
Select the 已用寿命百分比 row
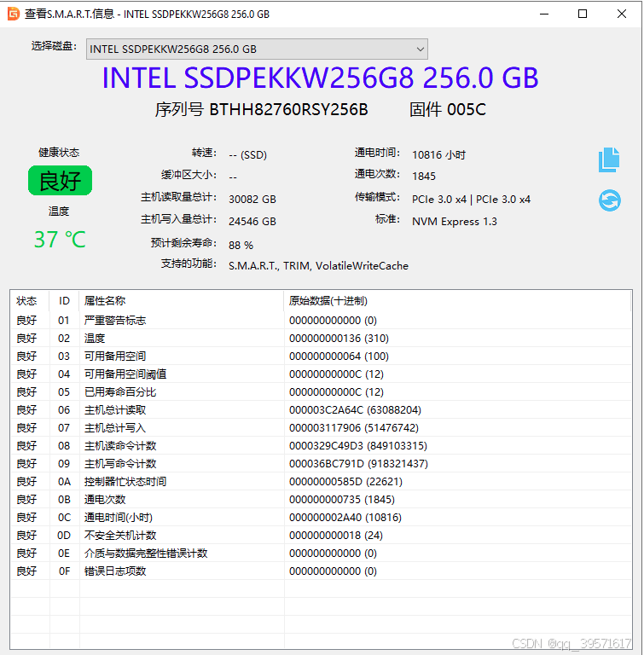[x=321, y=392]
